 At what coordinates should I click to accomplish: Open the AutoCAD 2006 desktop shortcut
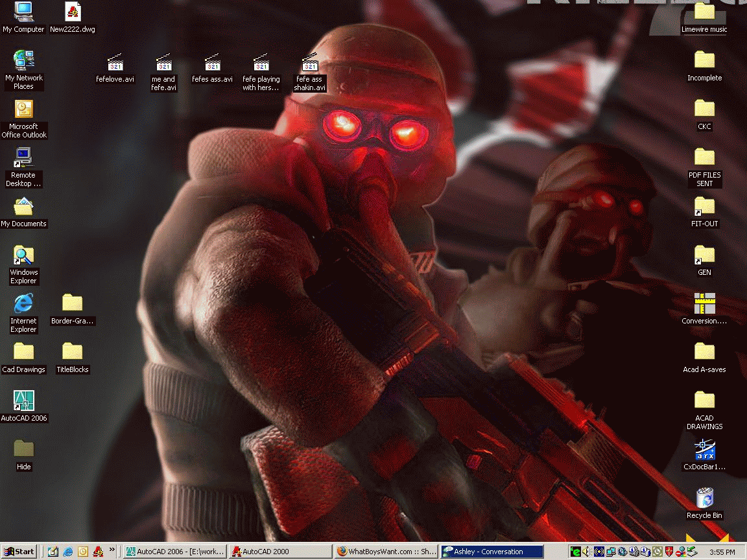23,401
